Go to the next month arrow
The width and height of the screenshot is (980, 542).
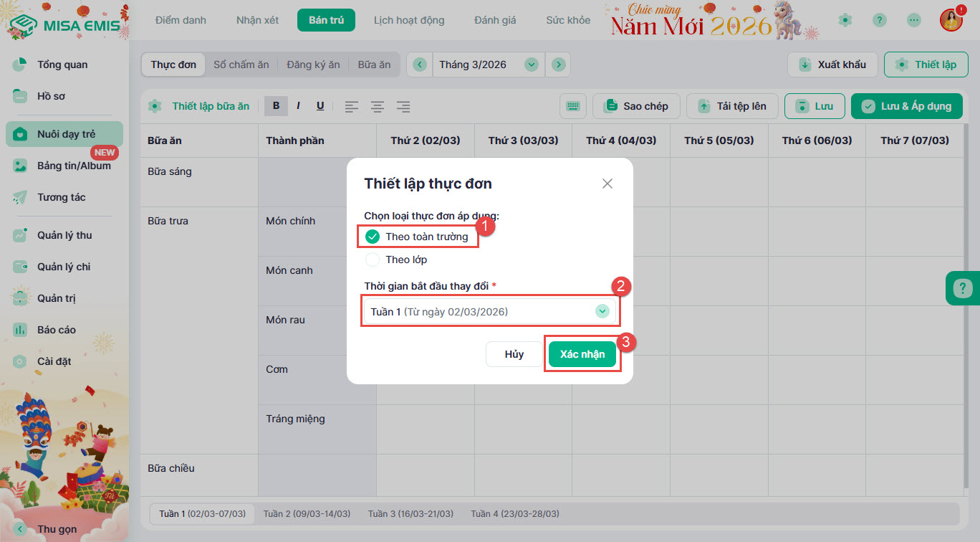click(x=558, y=65)
